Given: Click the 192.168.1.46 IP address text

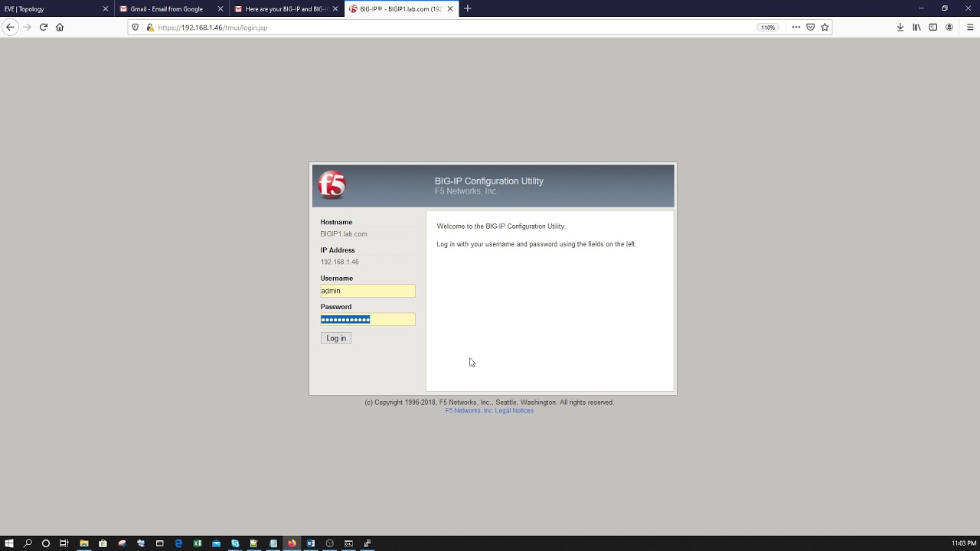Looking at the screenshot, I should pos(339,262).
